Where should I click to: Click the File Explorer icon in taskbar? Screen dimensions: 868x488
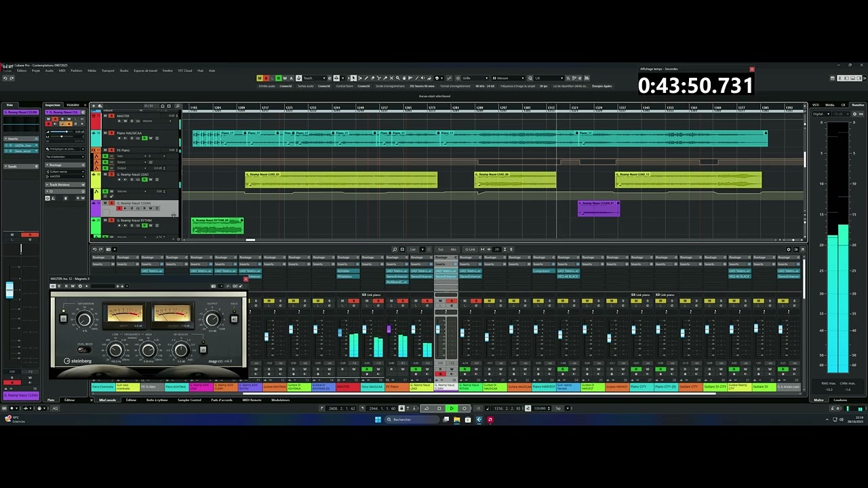tap(456, 420)
